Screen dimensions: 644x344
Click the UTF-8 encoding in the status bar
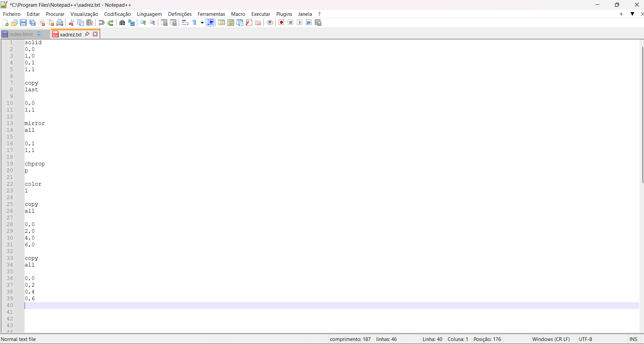pyautogui.click(x=585, y=339)
